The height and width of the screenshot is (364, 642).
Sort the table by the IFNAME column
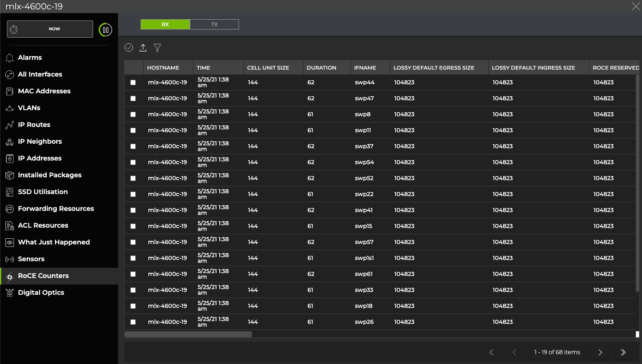364,67
